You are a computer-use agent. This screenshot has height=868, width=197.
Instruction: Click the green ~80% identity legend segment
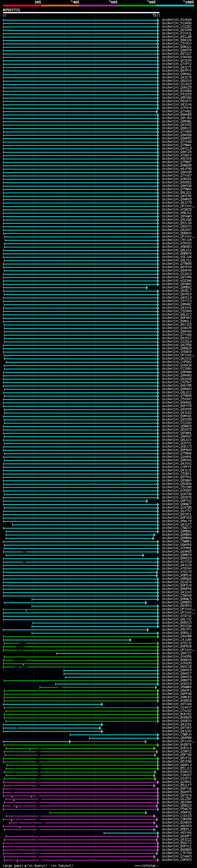pyautogui.click(x=137, y=6)
